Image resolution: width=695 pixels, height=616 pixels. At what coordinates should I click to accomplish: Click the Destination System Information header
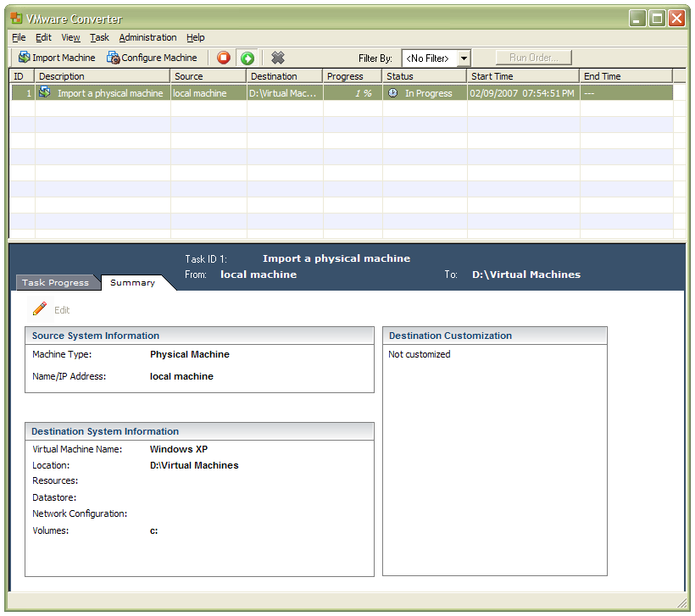[x=199, y=431]
